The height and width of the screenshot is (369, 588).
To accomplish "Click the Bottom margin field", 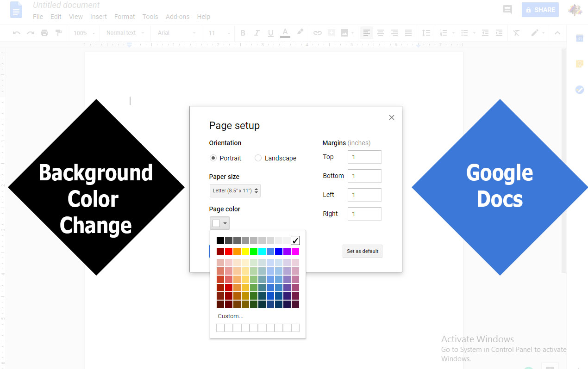I will (x=364, y=176).
